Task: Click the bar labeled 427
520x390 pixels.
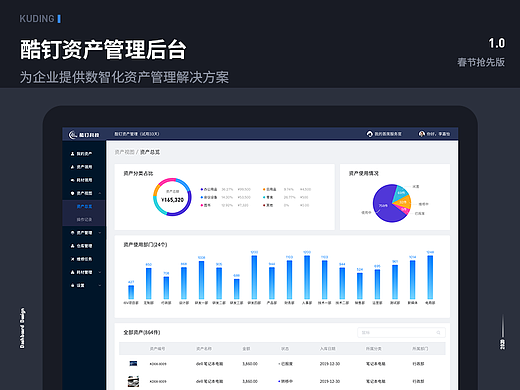Action: tap(131, 292)
